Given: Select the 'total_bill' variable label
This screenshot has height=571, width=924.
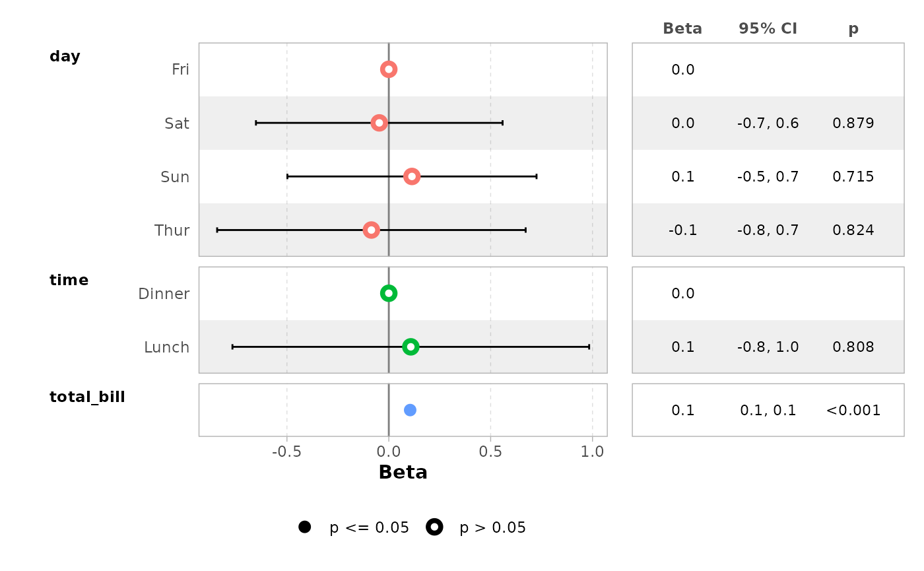Looking at the screenshot, I should [87, 397].
